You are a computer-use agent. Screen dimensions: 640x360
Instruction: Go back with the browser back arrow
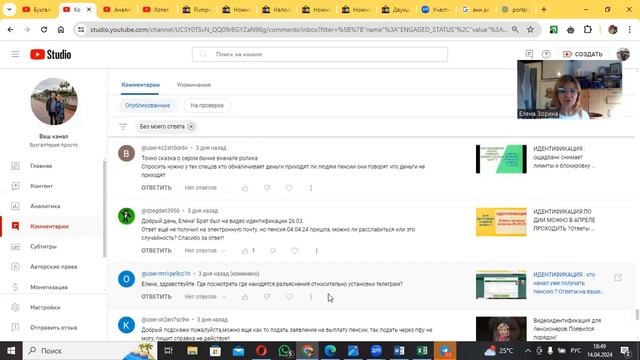click(11, 29)
